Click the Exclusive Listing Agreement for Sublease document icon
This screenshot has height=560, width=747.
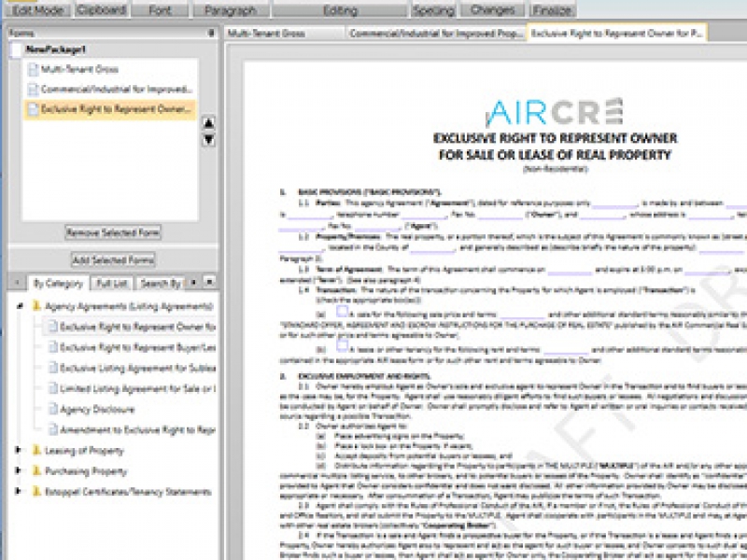coord(54,367)
